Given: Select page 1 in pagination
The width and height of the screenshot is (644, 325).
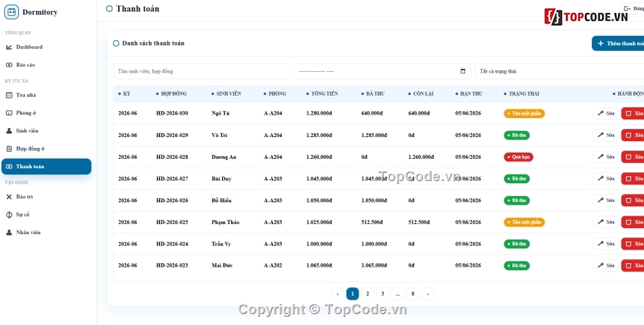Looking at the screenshot, I should [353, 294].
